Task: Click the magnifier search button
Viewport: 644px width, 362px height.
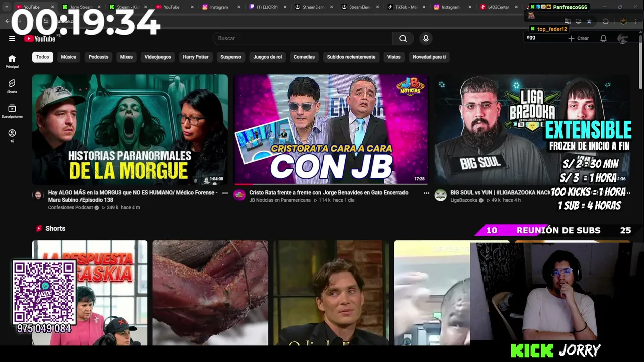Action: (x=403, y=38)
